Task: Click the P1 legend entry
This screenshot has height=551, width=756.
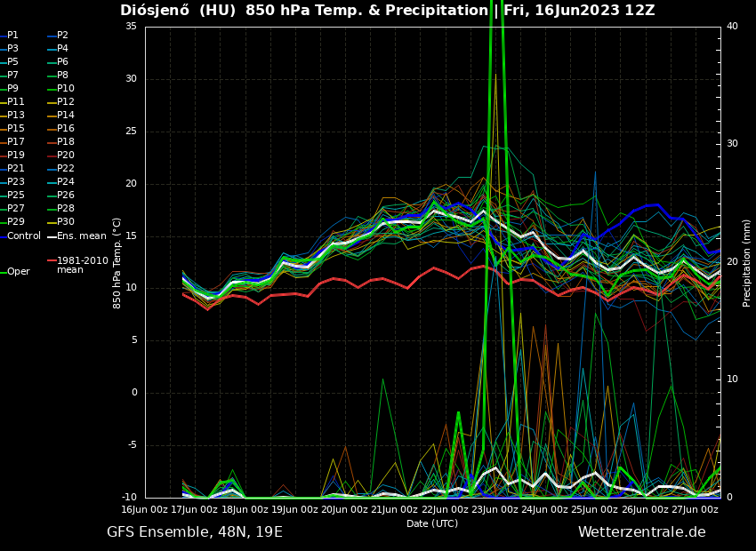Action: (x=12, y=36)
